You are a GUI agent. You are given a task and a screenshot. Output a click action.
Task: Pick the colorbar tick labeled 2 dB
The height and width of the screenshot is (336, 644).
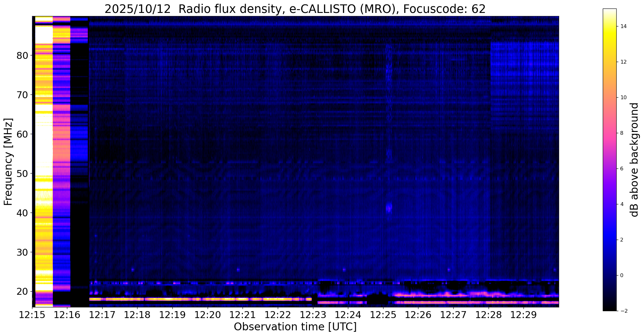[x=621, y=240]
